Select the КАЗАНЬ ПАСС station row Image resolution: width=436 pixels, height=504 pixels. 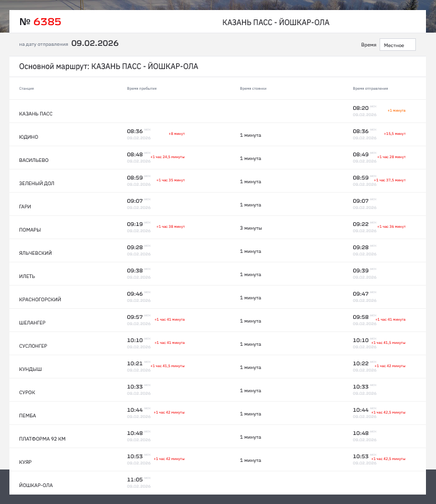point(36,114)
